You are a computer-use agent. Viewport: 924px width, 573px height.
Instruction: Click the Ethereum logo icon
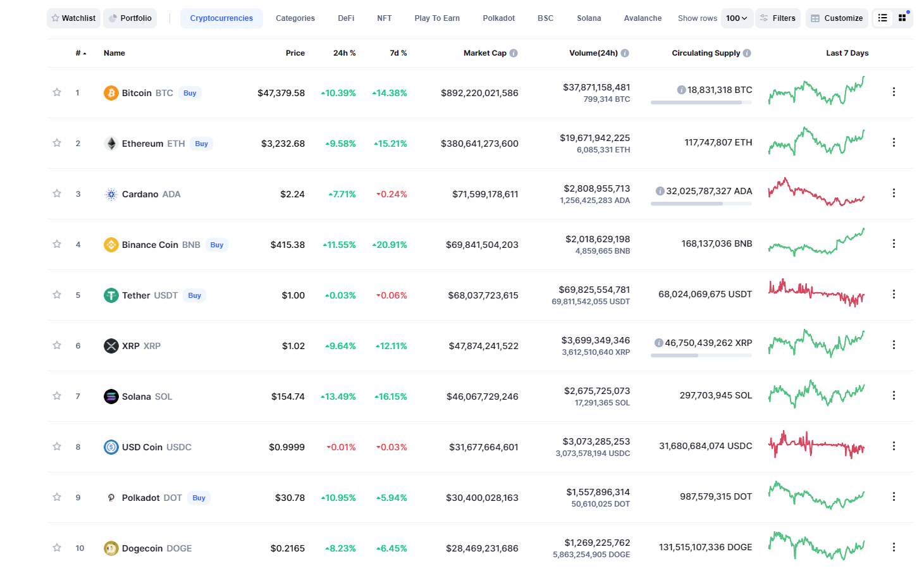tap(111, 144)
